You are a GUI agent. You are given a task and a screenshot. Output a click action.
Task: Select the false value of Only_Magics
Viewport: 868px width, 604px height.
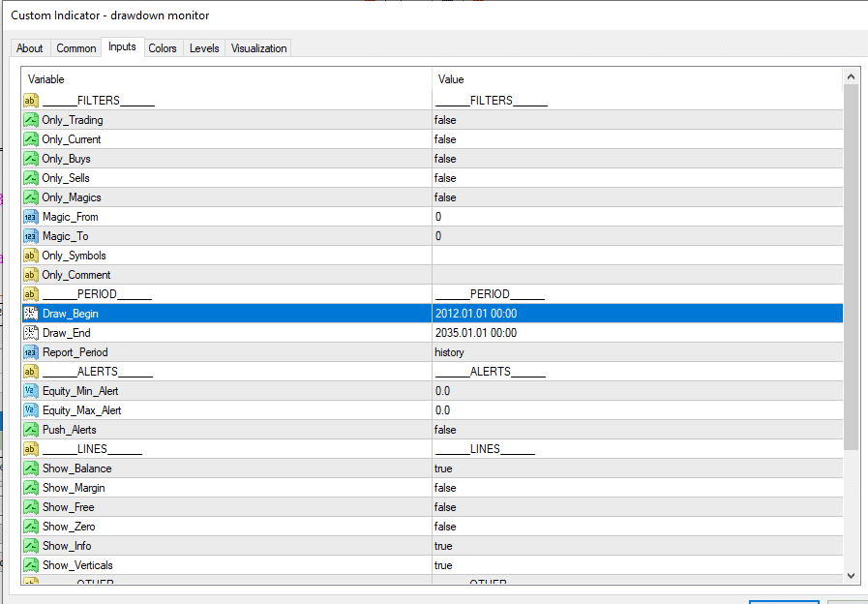(445, 197)
